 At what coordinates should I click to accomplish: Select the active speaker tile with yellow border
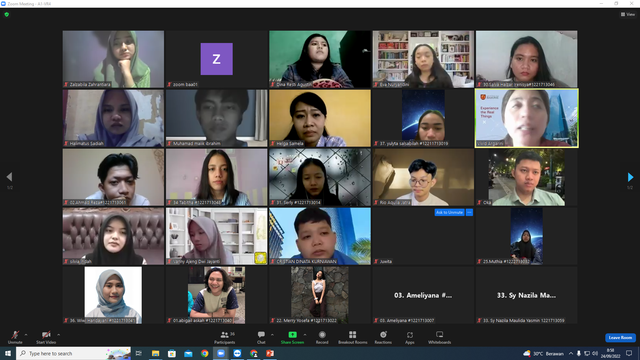point(527,118)
